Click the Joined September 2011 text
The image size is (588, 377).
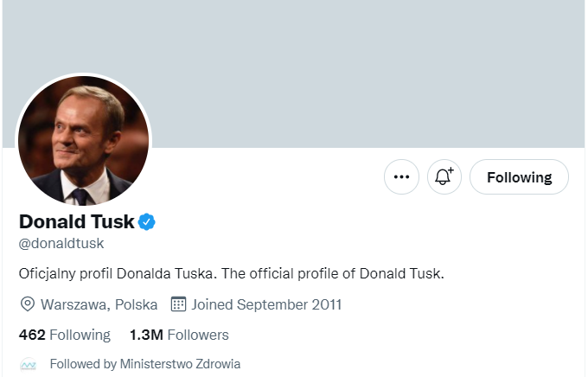(x=266, y=304)
